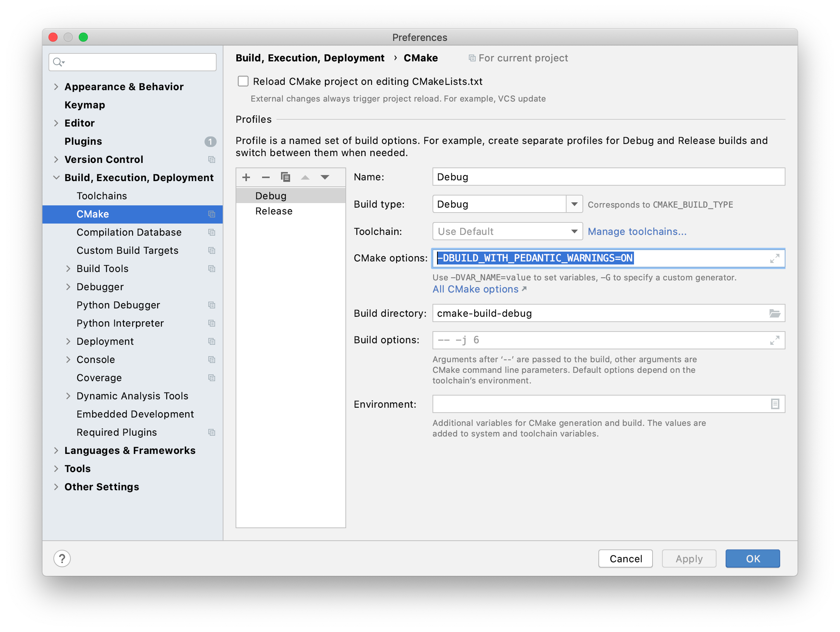Click the copy profile icon
Viewport: 840px width, 632px height.
286,177
